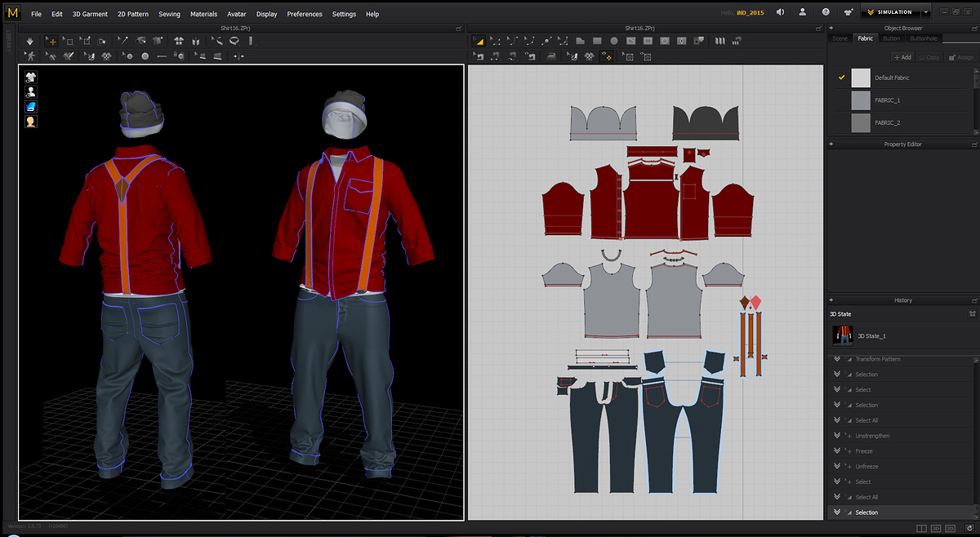This screenshot has height=537, width=980.
Task: Click the question mark help icon
Action: click(826, 12)
